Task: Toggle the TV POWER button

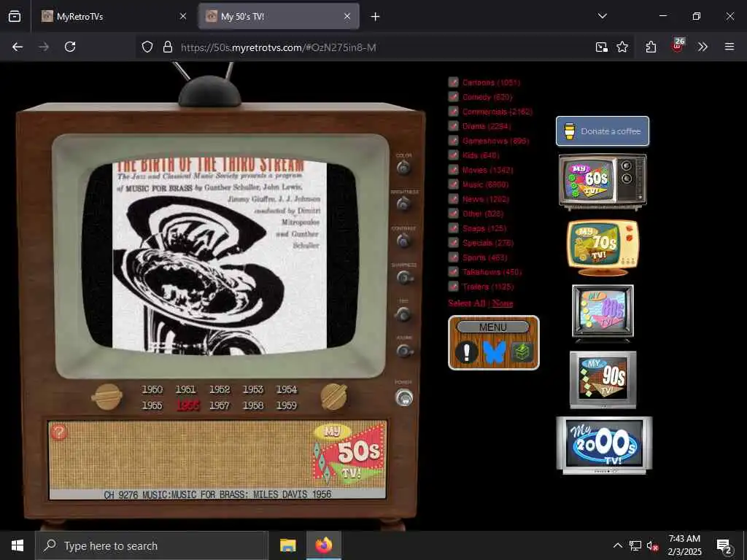Action: click(x=404, y=397)
